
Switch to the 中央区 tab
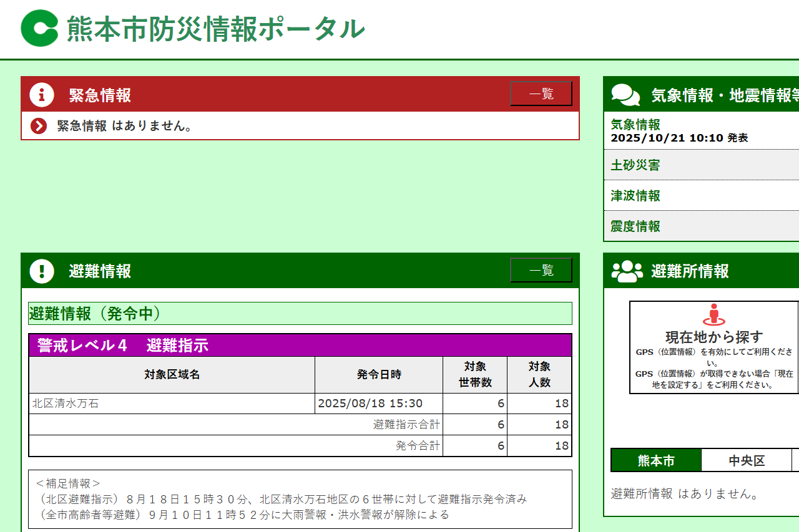747,461
